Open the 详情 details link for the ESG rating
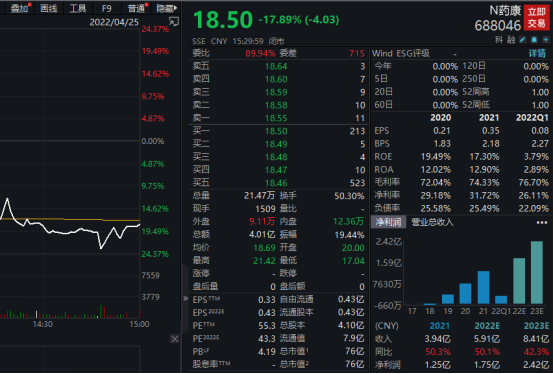The height and width of the screenshot is (374, 553). pos(537,53)
